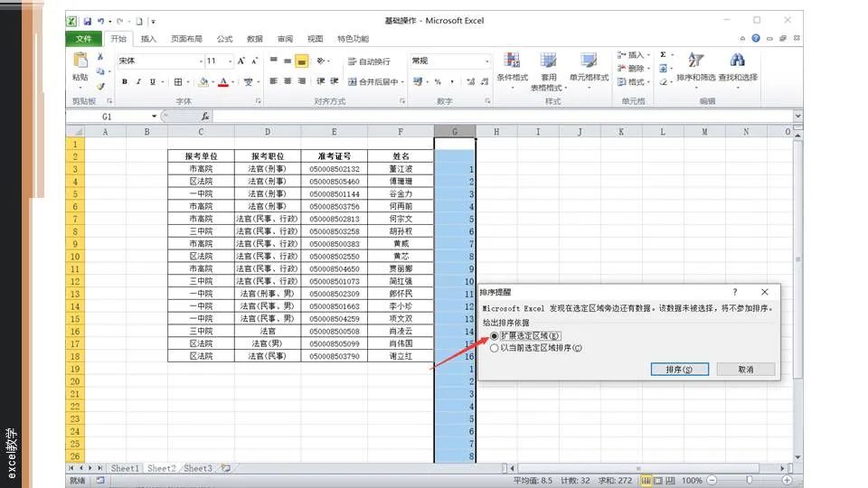This screenshot has height=488, width=868.
Task: Switch to Page Break Preview in status bar
Action: coord(670,480)
